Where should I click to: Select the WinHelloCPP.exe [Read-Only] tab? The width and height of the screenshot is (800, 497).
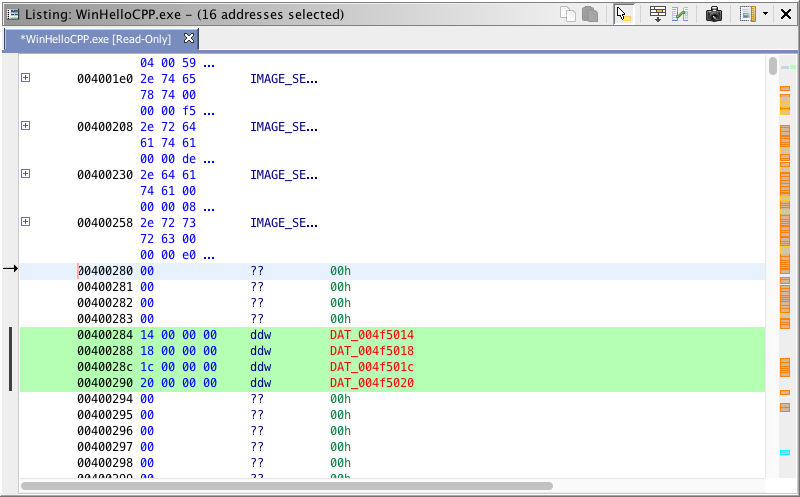[96, 39]
